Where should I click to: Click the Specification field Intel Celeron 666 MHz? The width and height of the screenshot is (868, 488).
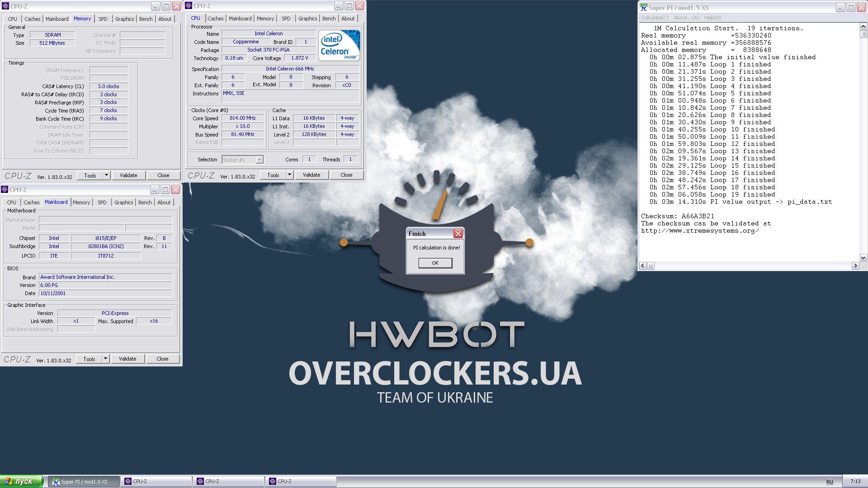(290, 69)
